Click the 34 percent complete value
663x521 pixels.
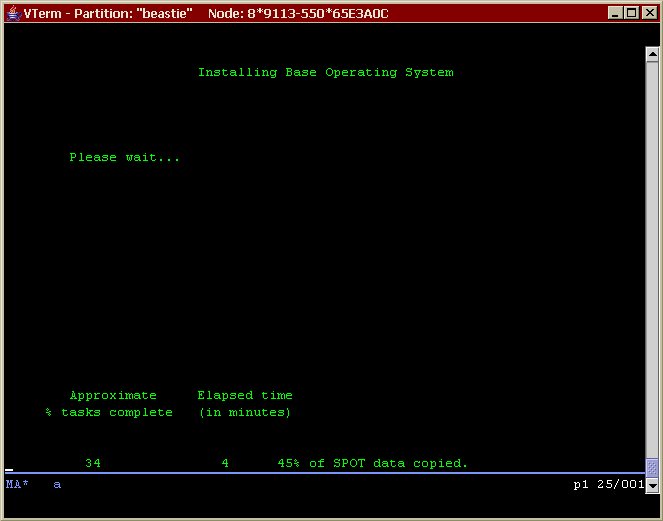point(93,464)
